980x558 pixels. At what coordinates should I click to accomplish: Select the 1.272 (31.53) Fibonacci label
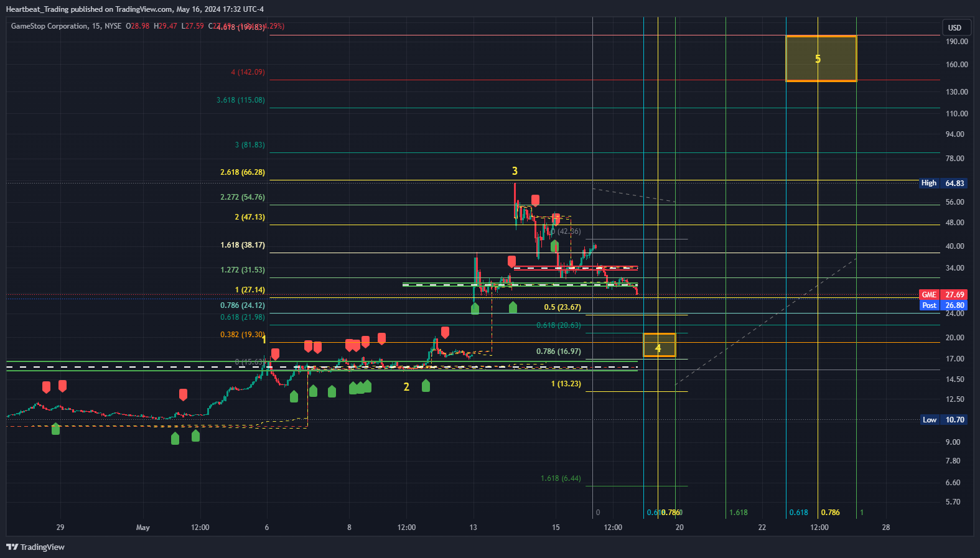pos(243,270)
